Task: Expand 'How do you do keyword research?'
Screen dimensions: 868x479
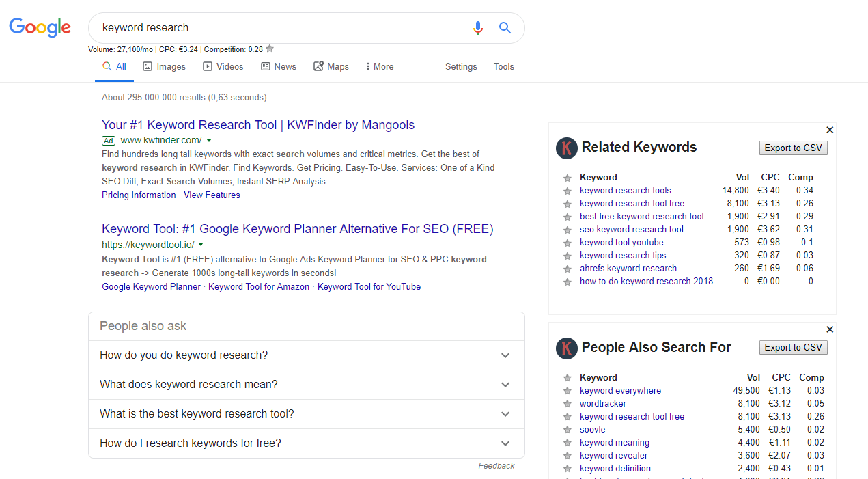Action: (x=307, y=355)
